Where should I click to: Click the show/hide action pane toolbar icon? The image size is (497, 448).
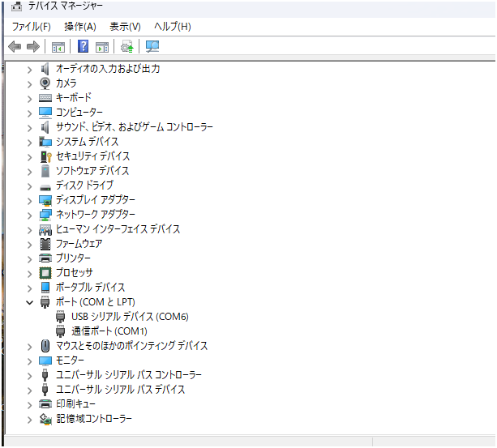[x=101, y=47]
